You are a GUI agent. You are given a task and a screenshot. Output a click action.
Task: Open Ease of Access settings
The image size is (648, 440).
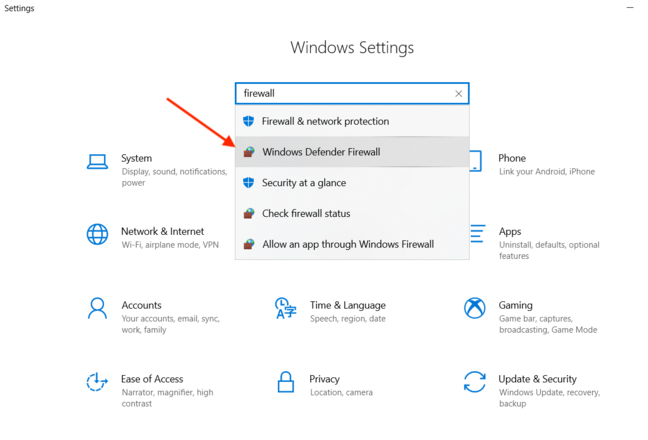click(x=150, y=390)
